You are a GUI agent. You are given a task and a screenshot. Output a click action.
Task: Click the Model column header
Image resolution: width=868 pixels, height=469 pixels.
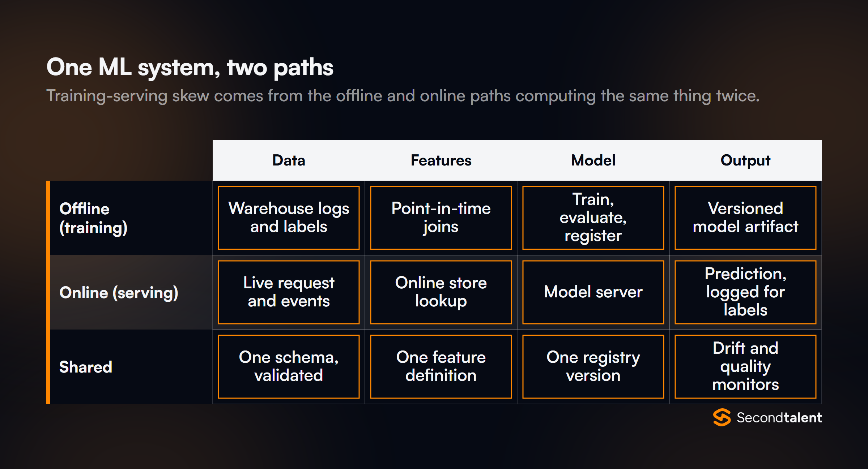coord(593,160)
